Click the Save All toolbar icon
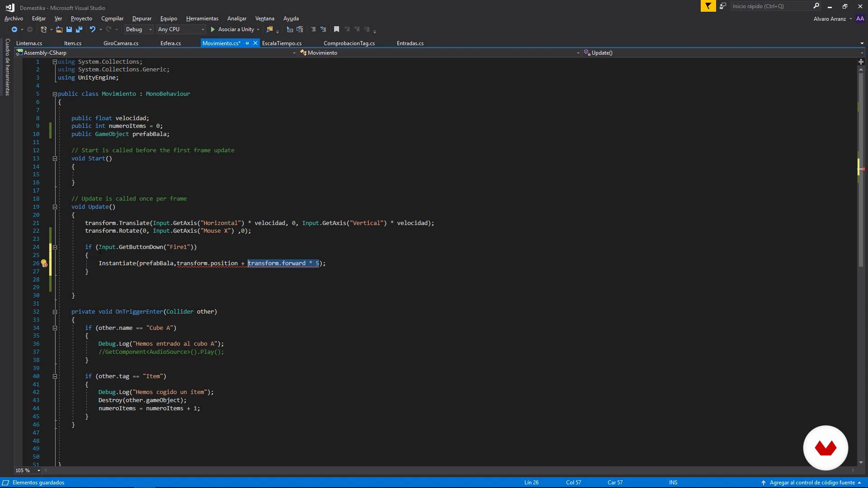Screen dimensions: 868x488 point(79,29)
